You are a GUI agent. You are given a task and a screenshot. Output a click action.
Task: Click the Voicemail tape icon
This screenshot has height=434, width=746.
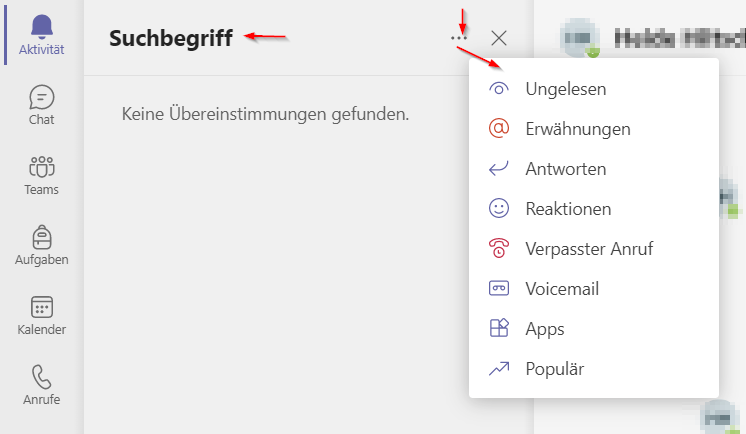(499, 288)
